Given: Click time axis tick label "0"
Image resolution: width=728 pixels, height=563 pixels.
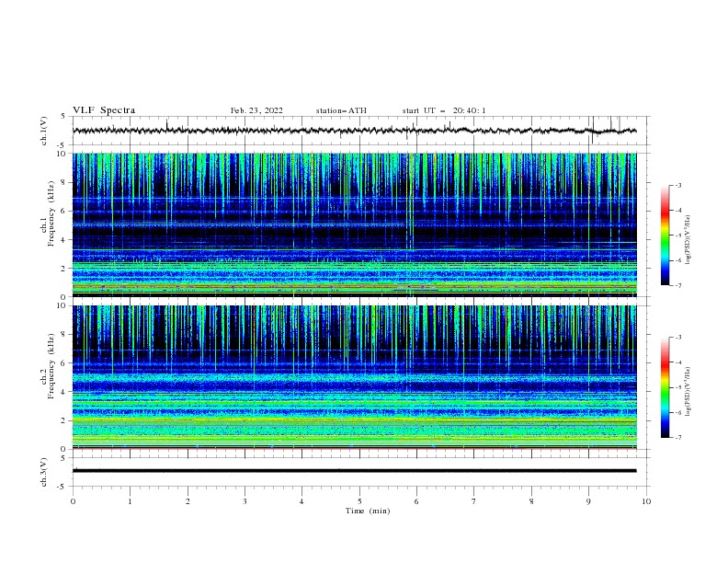Looking at the screenshot, I should [73, 501].
